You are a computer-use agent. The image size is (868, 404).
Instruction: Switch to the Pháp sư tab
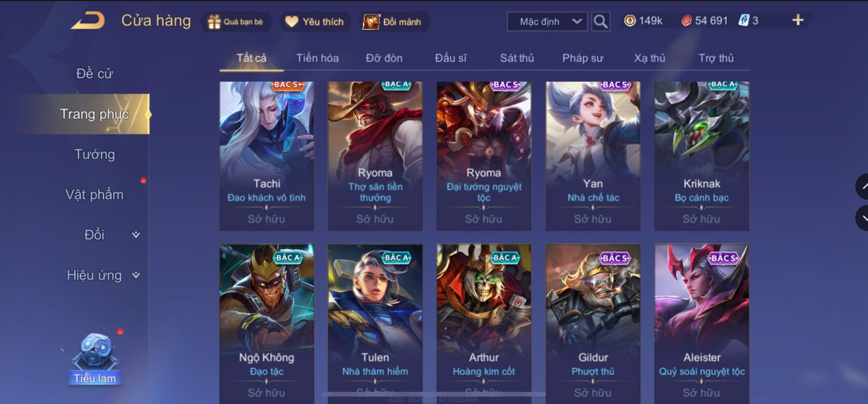coord(583,58)
